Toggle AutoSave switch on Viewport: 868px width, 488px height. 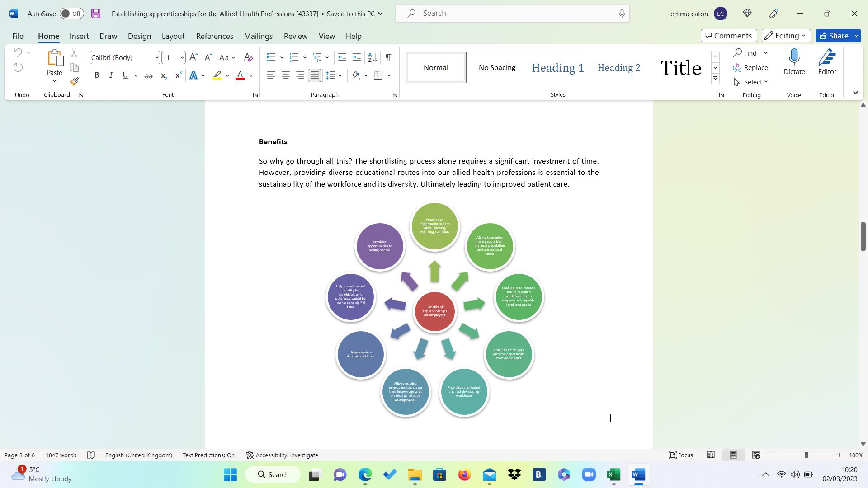pos(71,14)
